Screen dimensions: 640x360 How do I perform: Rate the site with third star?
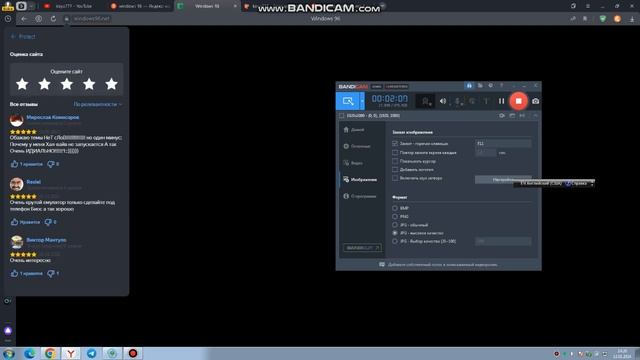[67, 84]
